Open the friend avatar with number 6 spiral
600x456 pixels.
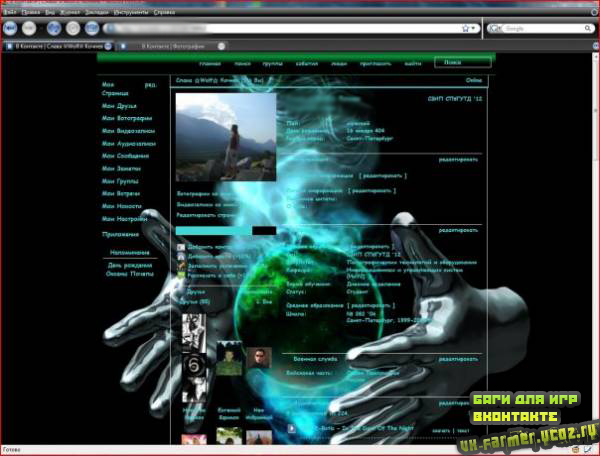click(x=194, y=366)
